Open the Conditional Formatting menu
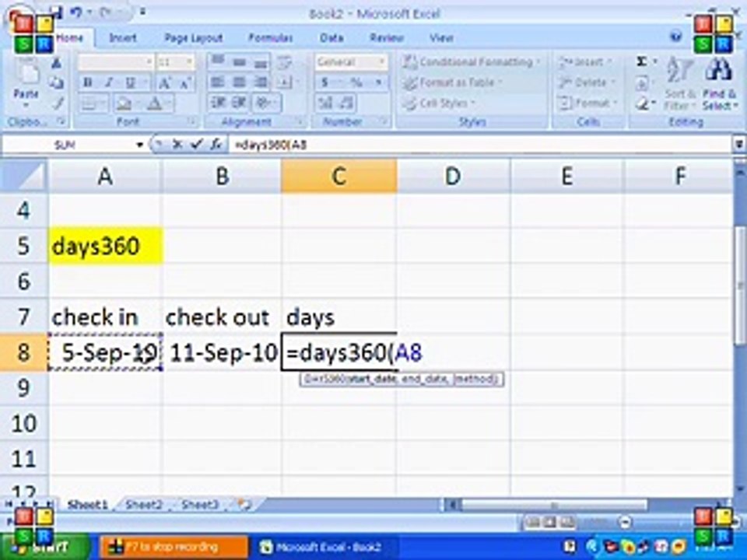747x560 pixels. (x=472, y=62)
